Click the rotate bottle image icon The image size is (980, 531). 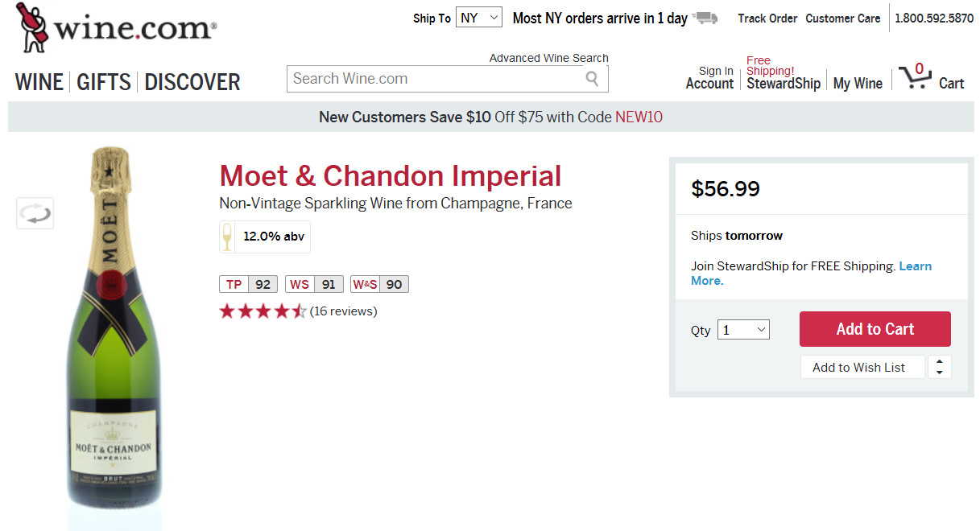tap(35, 213)
